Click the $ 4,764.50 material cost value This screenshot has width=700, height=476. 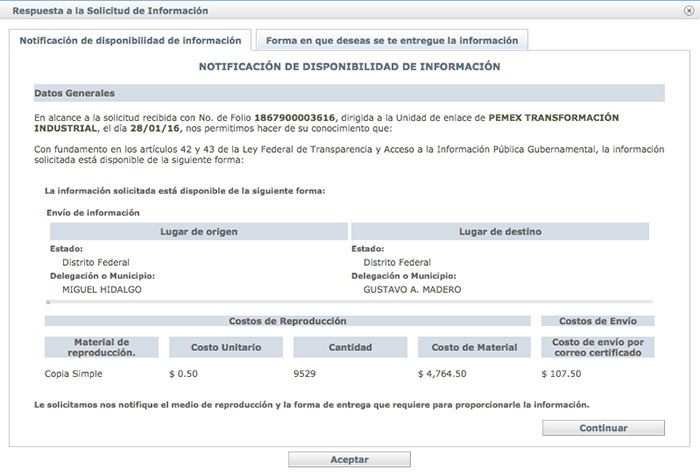click(x=449, y=374)
